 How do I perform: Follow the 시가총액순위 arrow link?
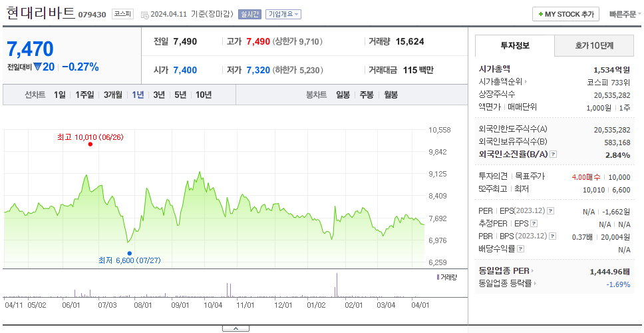(x=526, y=82)
